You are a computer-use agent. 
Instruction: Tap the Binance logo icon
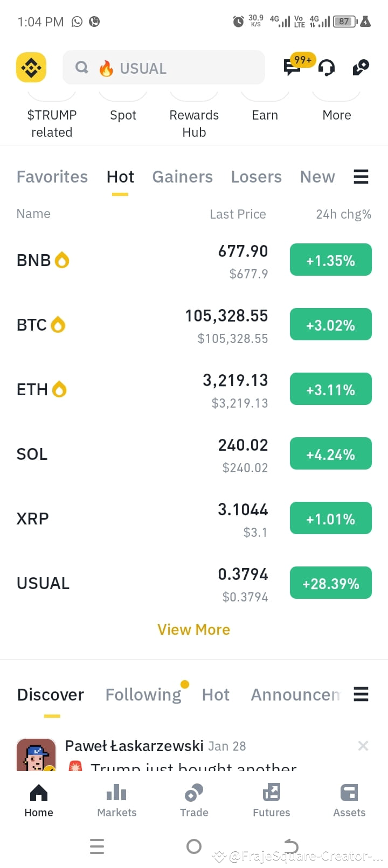31,67
